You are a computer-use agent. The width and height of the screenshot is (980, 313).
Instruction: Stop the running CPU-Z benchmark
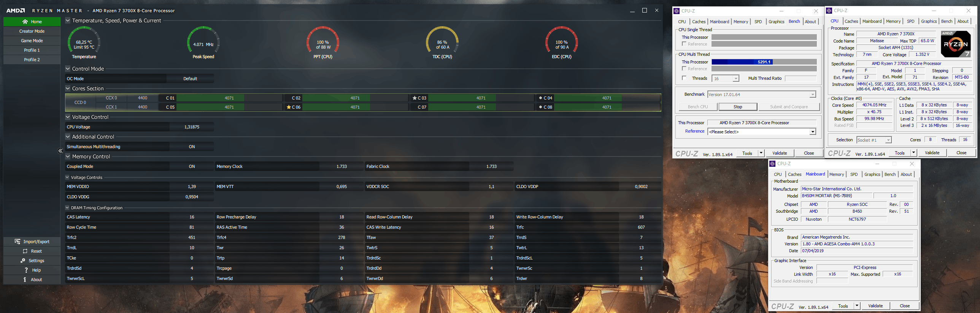pyautogui.click(x=738, y=107)
